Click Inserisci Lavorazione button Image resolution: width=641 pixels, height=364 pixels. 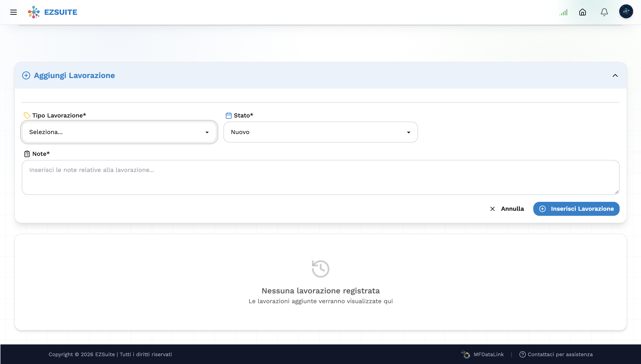point(576,209)
